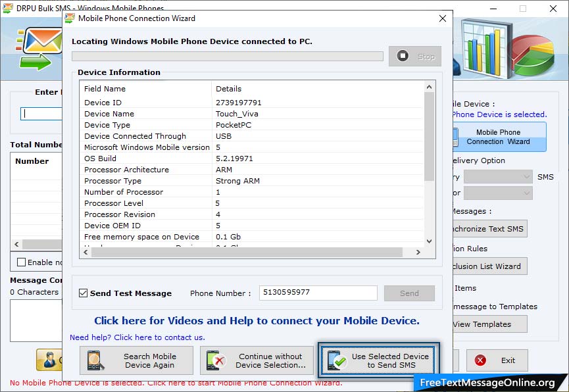
Task: Click the device search progress bar
Action: (228, 57)
